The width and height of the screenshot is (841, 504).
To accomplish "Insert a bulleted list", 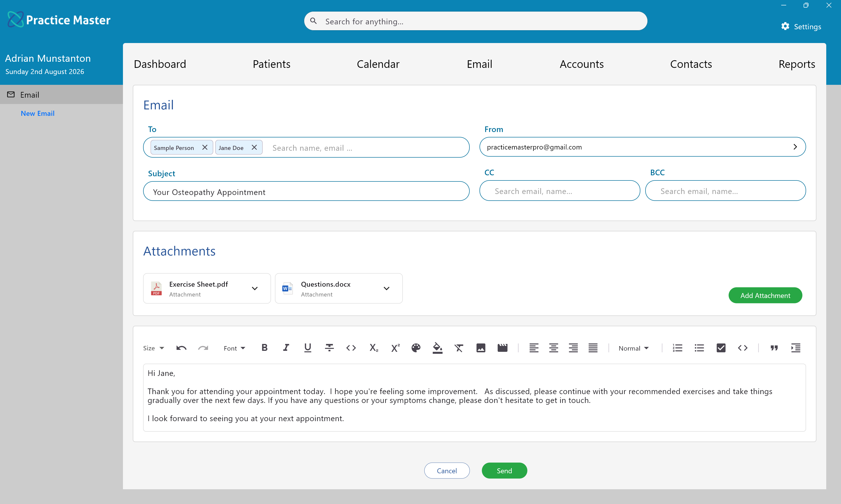I will pos(699,348).
